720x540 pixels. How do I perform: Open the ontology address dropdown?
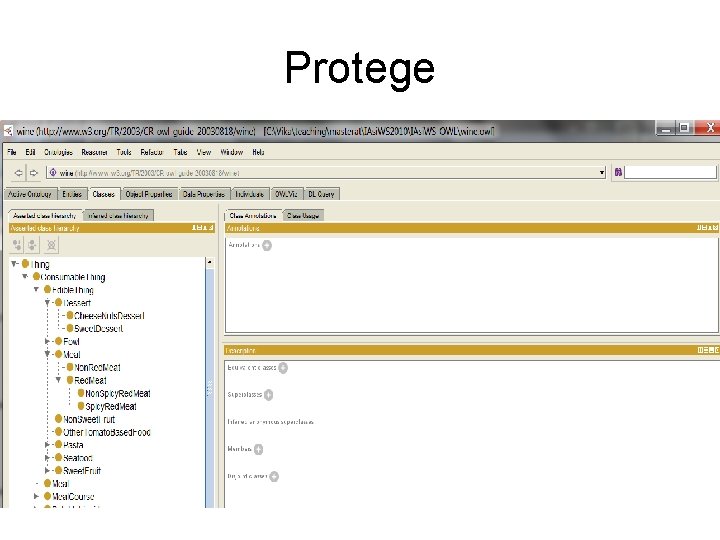click(602, 173)
